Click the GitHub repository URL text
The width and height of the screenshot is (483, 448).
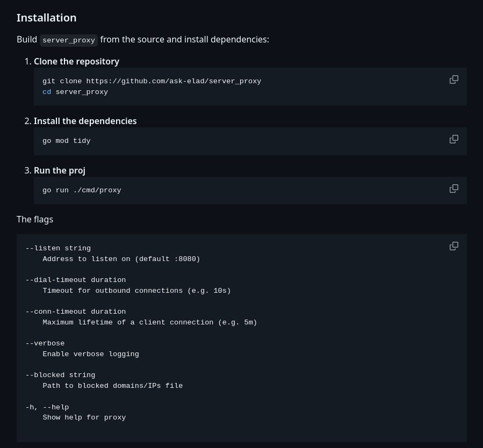pos(174,81)
